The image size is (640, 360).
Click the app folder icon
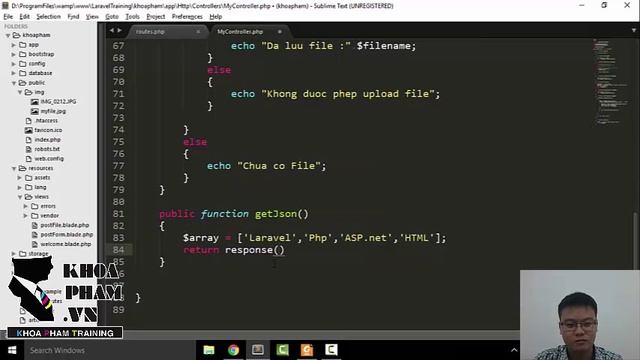pos(23,45)
